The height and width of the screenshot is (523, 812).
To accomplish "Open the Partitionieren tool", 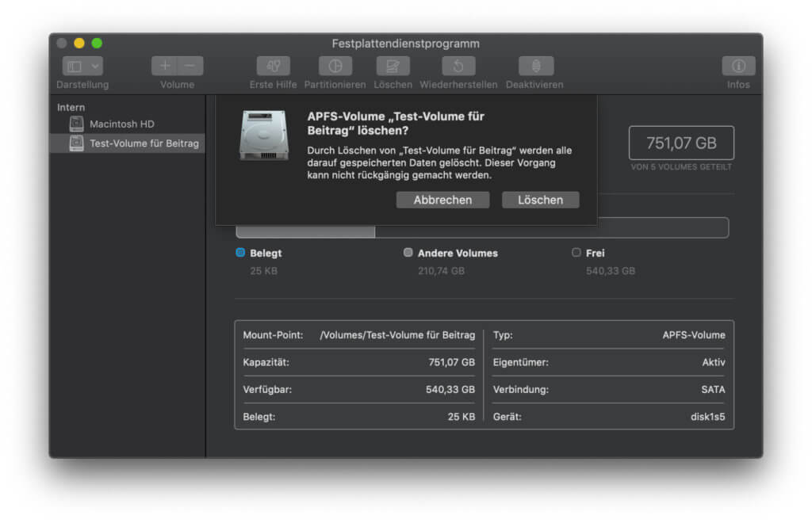I will point(335,67).
